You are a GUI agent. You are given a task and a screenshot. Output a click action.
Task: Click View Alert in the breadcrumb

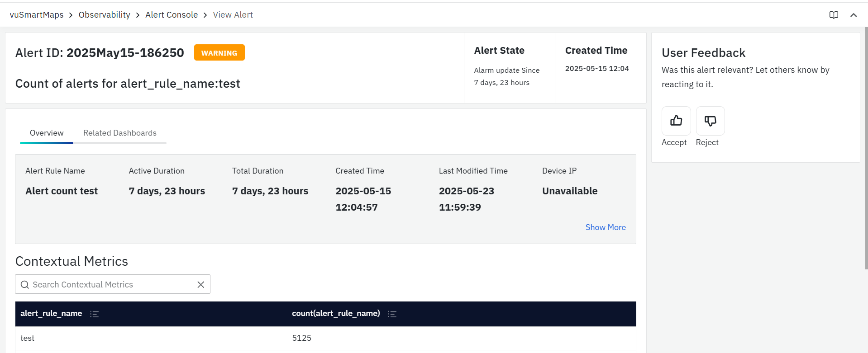233,15
